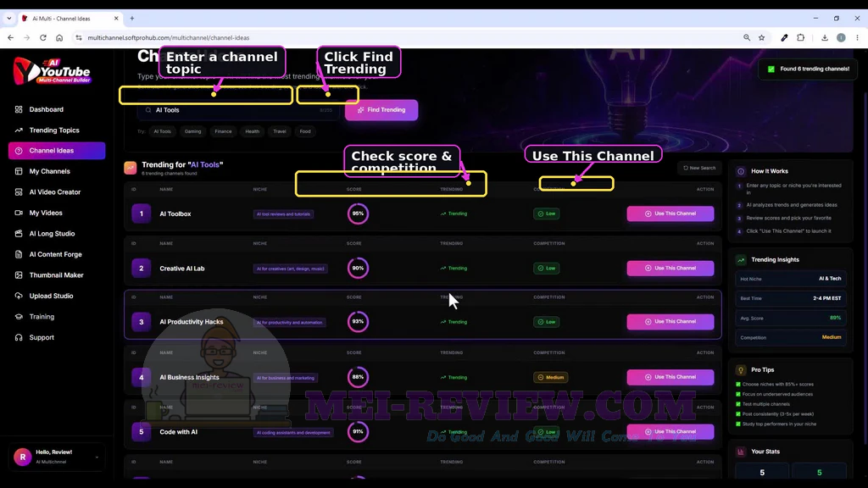Click the AI Long Studio icon
The image size is (868, 488).
(x=19, y=234)
